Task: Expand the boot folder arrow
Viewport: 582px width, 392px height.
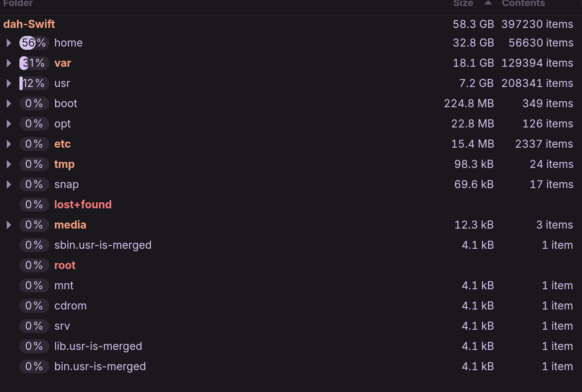Action: (9, 104)
